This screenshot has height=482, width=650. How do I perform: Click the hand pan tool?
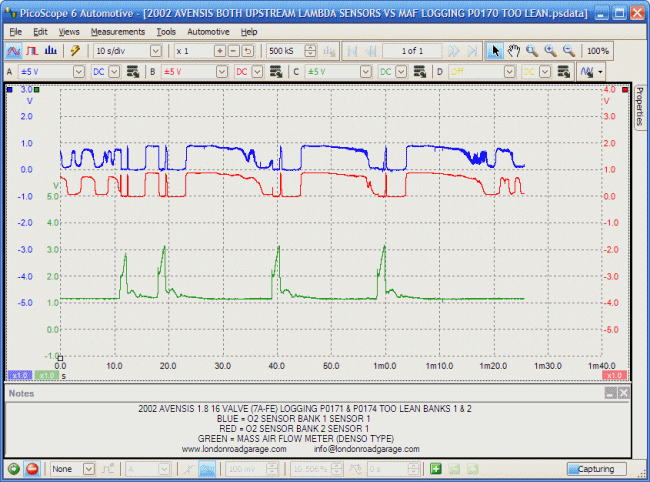coord(514,50)
